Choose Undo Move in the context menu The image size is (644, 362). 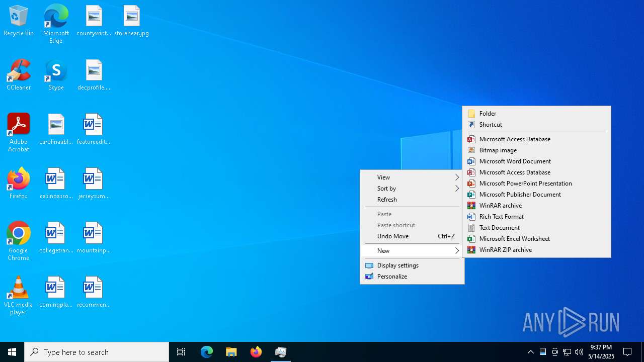pos(412,236)
